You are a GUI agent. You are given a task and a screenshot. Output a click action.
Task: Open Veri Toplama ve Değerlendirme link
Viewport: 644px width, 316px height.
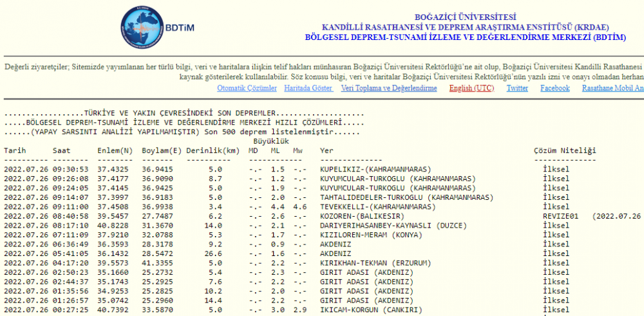[388, 88]
